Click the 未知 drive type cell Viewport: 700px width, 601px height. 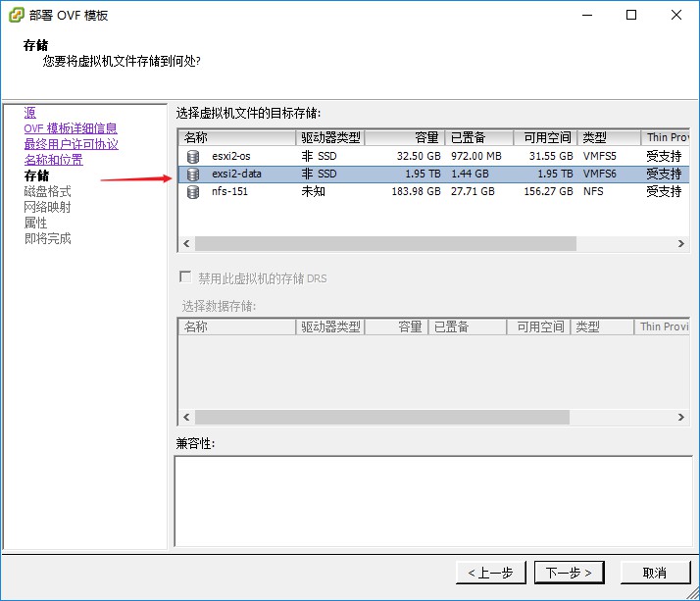click(314, 192)
